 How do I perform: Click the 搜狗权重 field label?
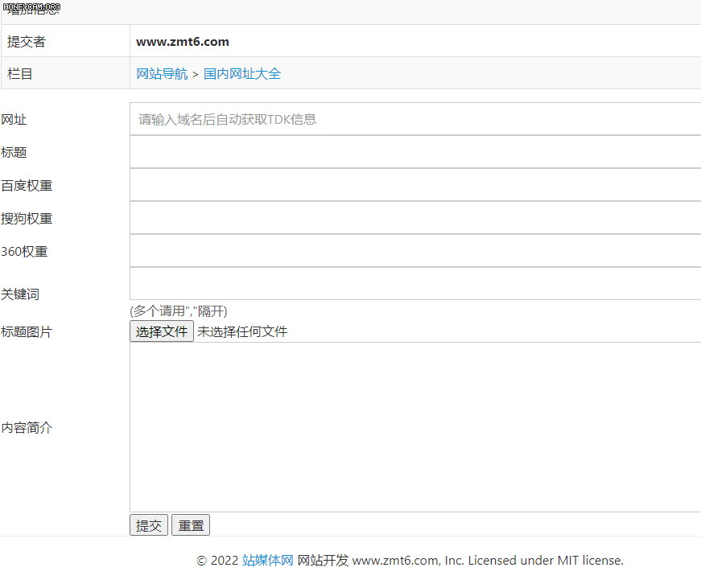27,219
